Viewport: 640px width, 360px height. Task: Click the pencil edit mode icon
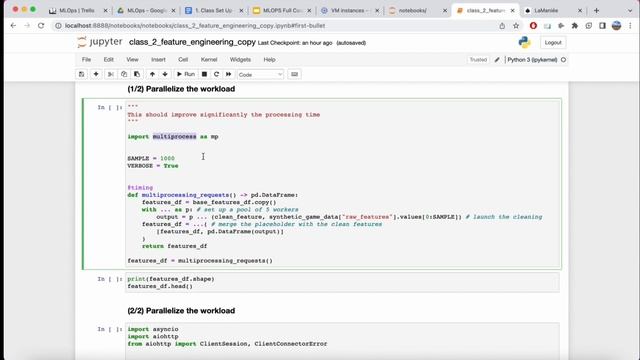point(497,60)
